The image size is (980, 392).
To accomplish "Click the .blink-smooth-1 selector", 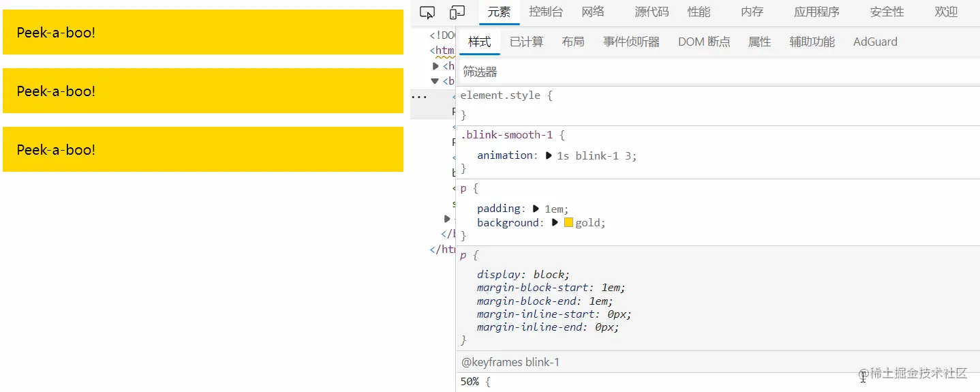I will pyautogui.click(x=506, y=135).
